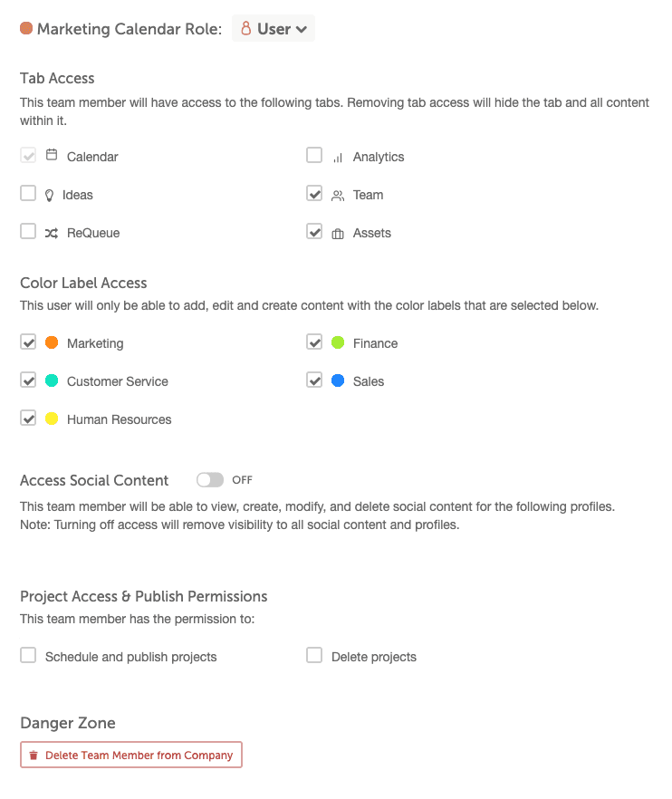This screenshot has height=799, width=672.
Task: Open the Marketing Calendar Role dropdown
Action: point(274,29)
